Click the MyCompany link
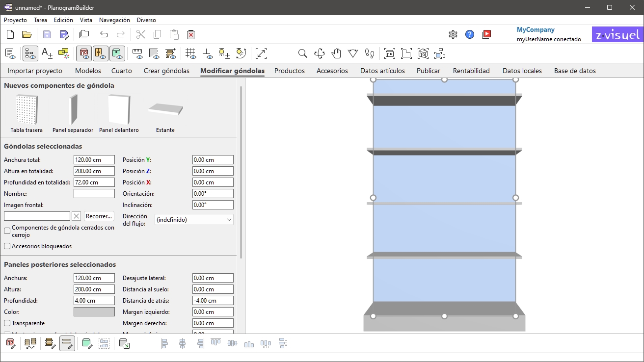 pyautogui.click(x=536, y=30)
